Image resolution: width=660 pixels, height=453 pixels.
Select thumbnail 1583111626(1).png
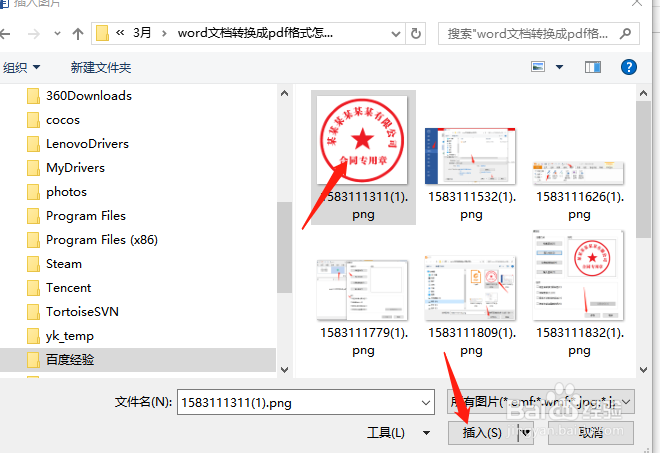pyautogui.click(x=579, y=191)
